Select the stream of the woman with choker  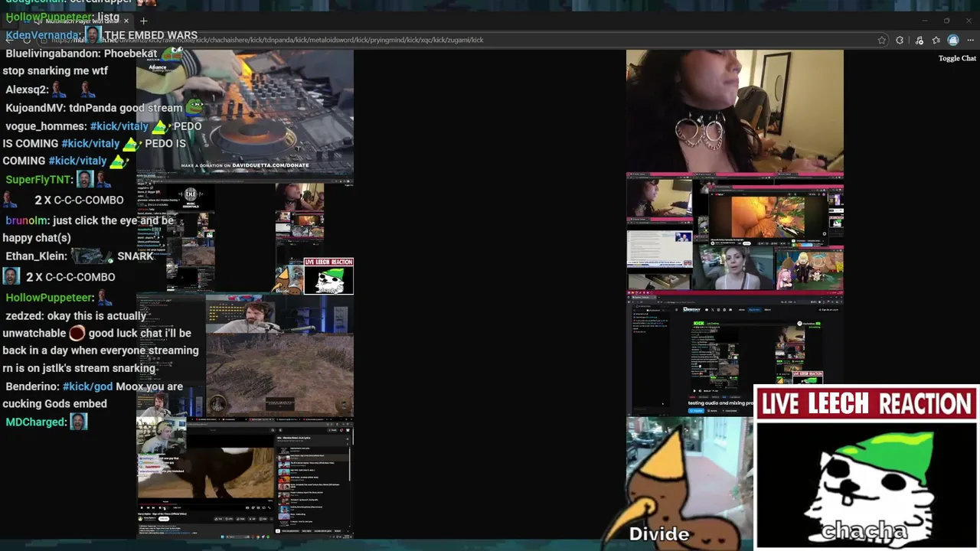tap(735, 111)
